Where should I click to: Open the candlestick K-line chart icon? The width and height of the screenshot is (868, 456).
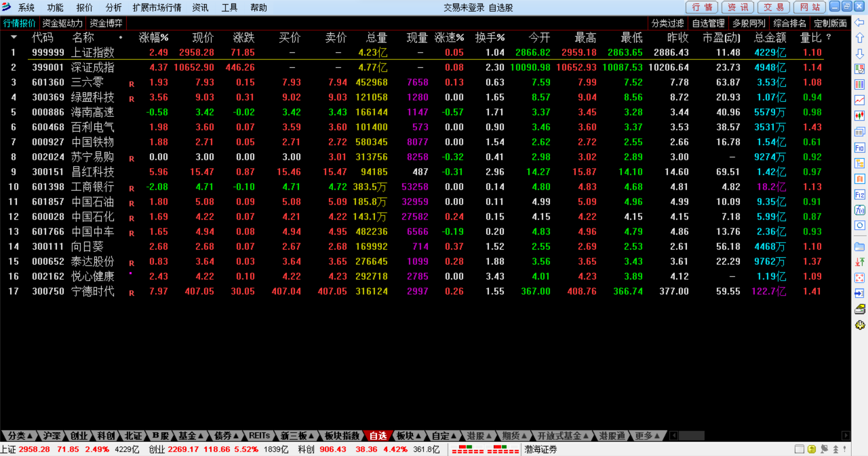pos(859,116)
